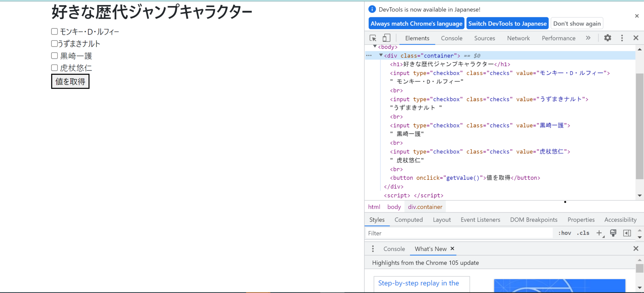
Task: Click the info icon beside the Japanese notice
Action: [x=372, y=9]
